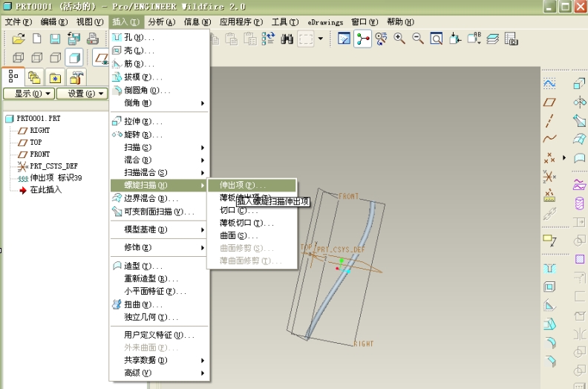This screenshot has height=389, width=588.
Task: Expand the datum point flyout arrow
Action: pyautogui.click(x=564, y=157)
